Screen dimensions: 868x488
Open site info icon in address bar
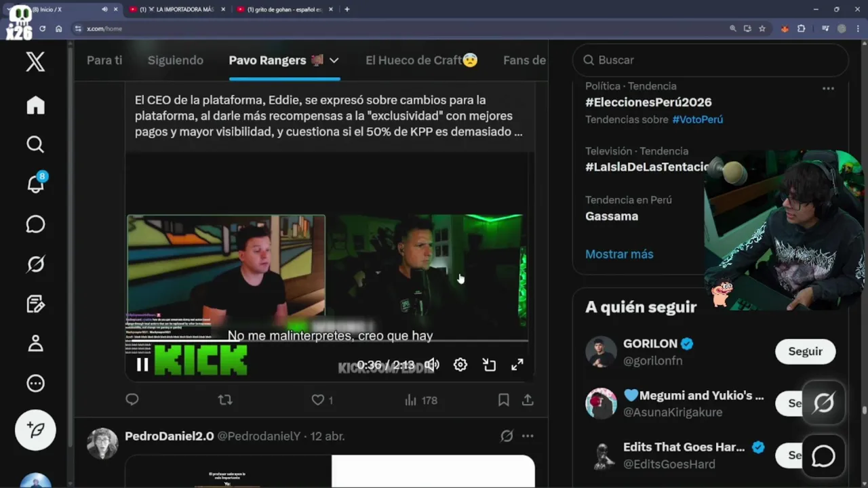coord(78,28)
